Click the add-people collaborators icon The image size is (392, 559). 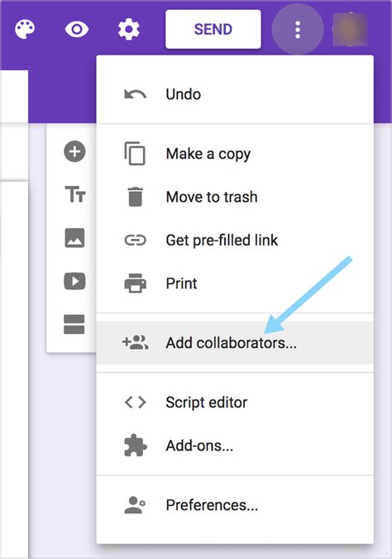(x=135, y=342)
